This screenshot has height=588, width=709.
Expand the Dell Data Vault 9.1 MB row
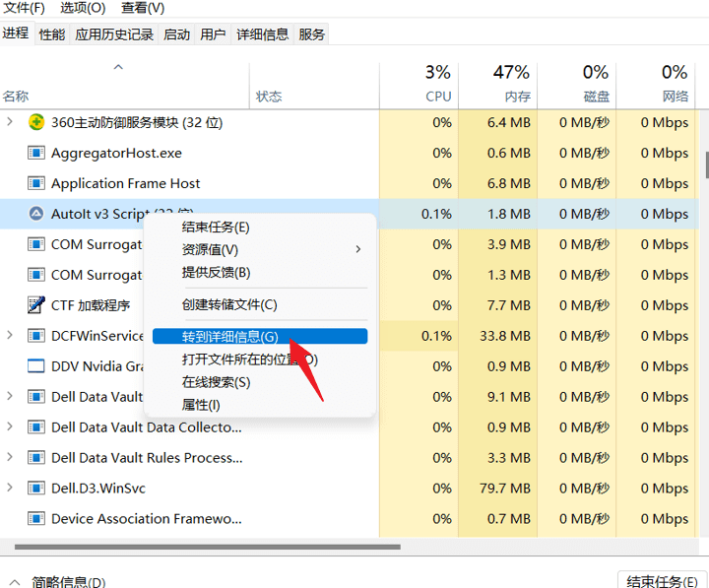click(10, 397)
